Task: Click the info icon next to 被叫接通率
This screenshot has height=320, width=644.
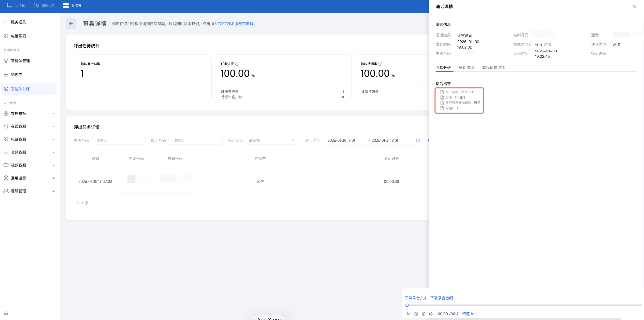Action: [x=380, y=64]
